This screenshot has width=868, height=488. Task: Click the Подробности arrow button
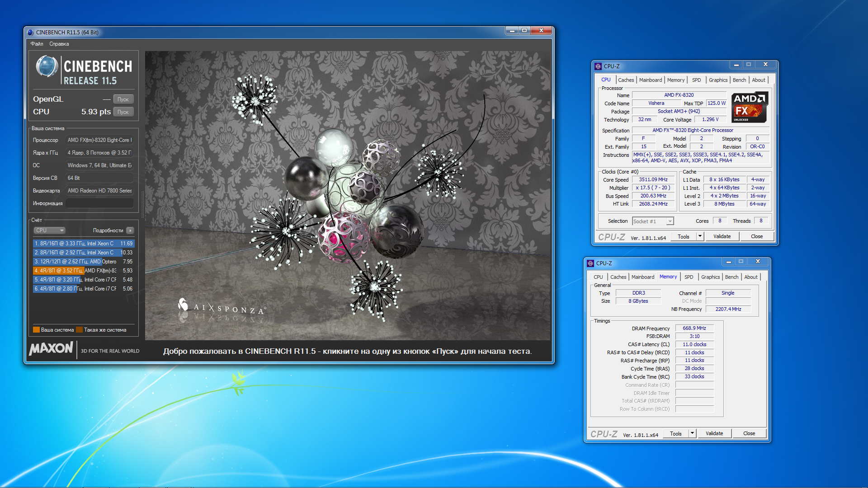[x=130, y=230]
